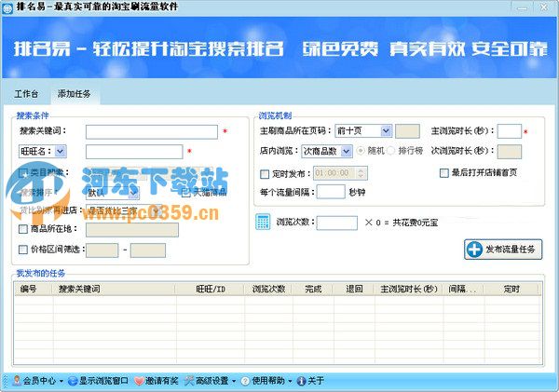Click the 间隔 column header
The image size is (559, 392).
(x=463, y=289)
